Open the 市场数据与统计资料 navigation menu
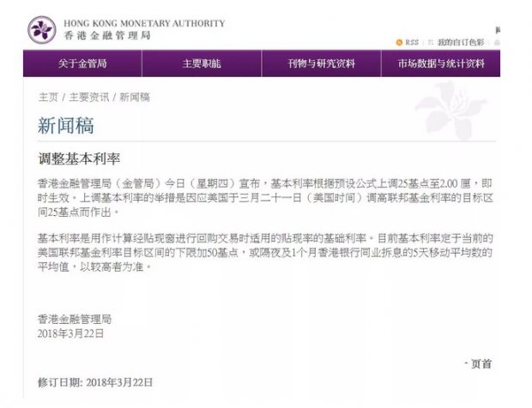532x408 pixels. pos(441,63)
